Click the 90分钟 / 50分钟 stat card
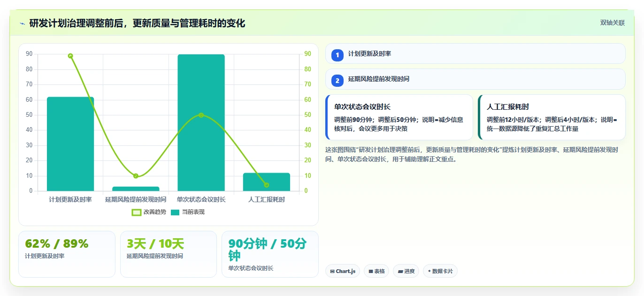The width and height of the screenshot is (644, 296). pos(270,254)
